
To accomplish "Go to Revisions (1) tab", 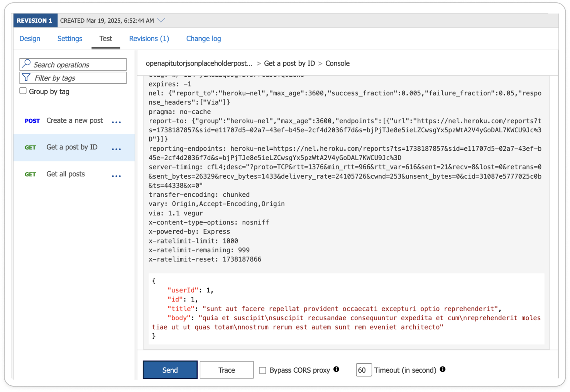I will [x=149, y=39].
